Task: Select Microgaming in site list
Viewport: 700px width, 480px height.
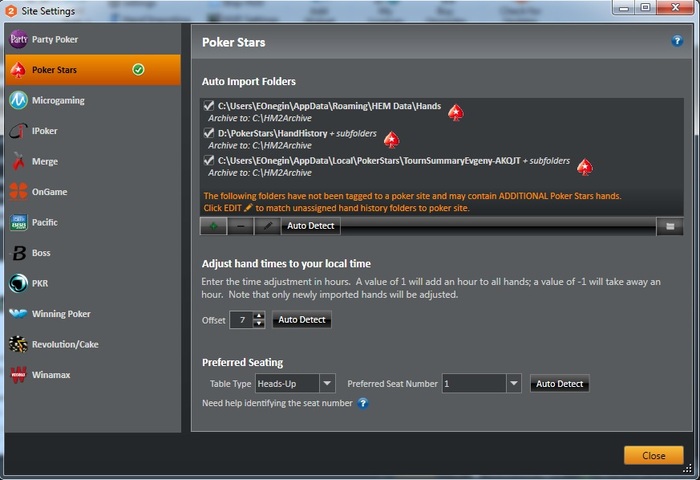Action: pyautogui.click(x=93, y=100)
